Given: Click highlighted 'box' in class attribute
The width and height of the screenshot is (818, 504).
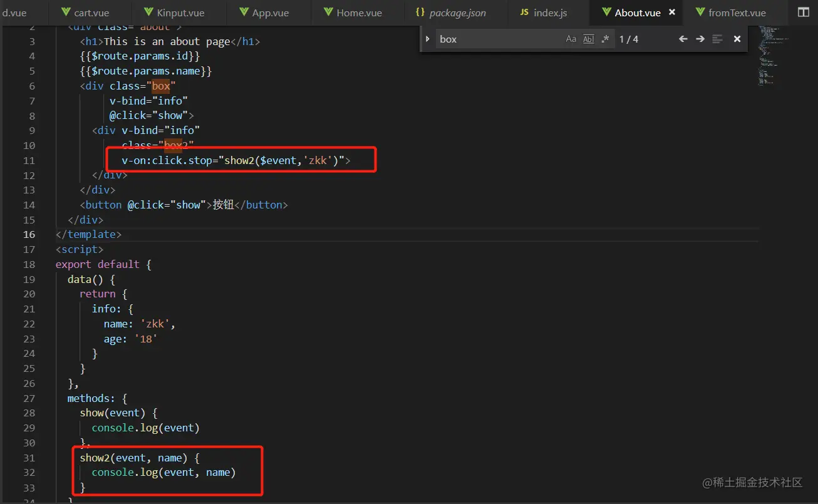Looking at the screenshot, I should click(x=161, y=86).
